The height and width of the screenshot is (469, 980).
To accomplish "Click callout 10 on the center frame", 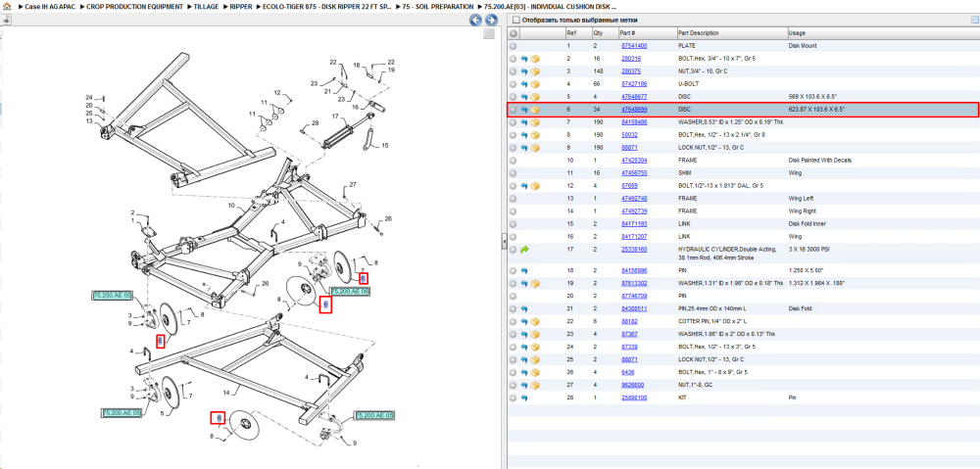I will click(x=230, y=205).
